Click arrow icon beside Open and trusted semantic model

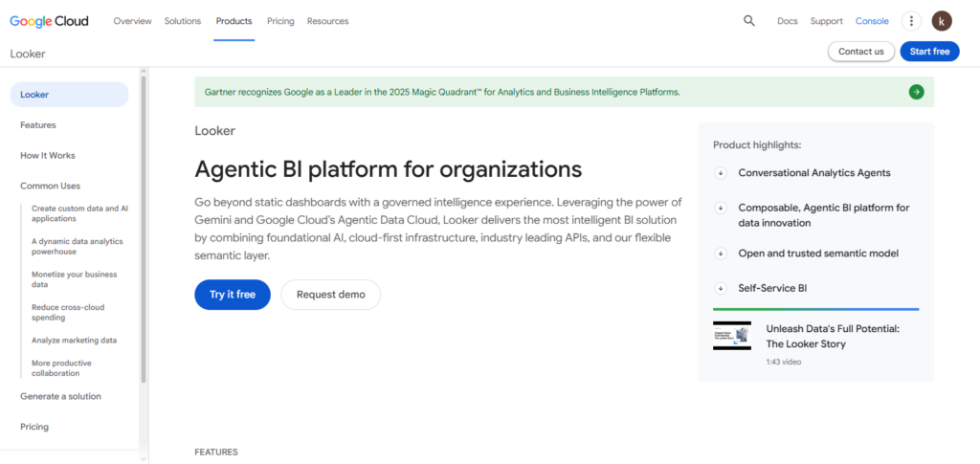pyautogui.click(x=721, y=254)
